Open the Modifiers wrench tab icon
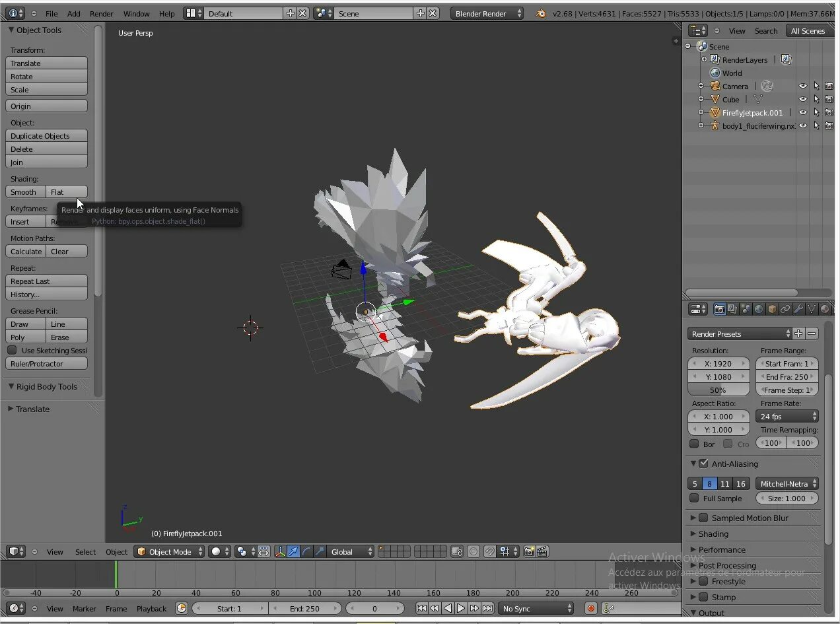The width and height of the screenshot is (840, 624). click(798, 309)
